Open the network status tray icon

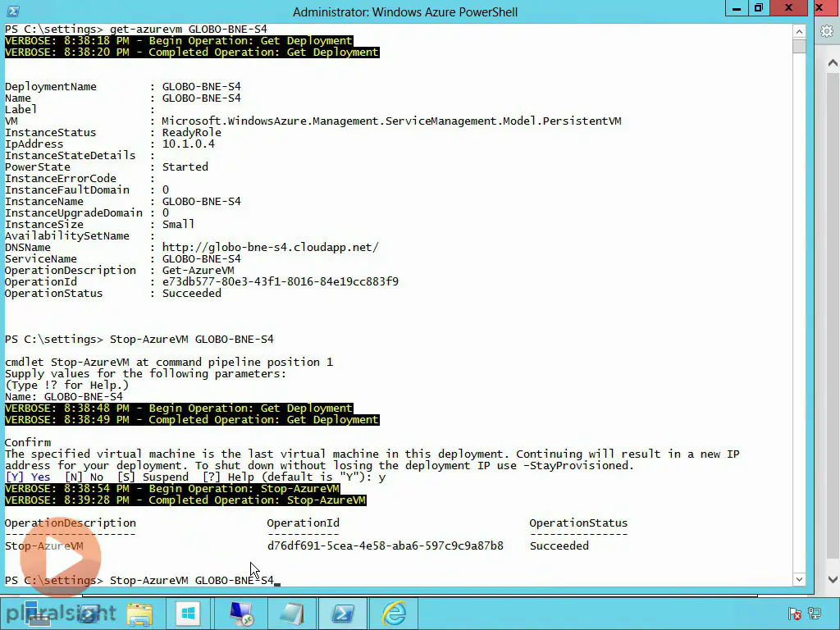pos(815,614)
